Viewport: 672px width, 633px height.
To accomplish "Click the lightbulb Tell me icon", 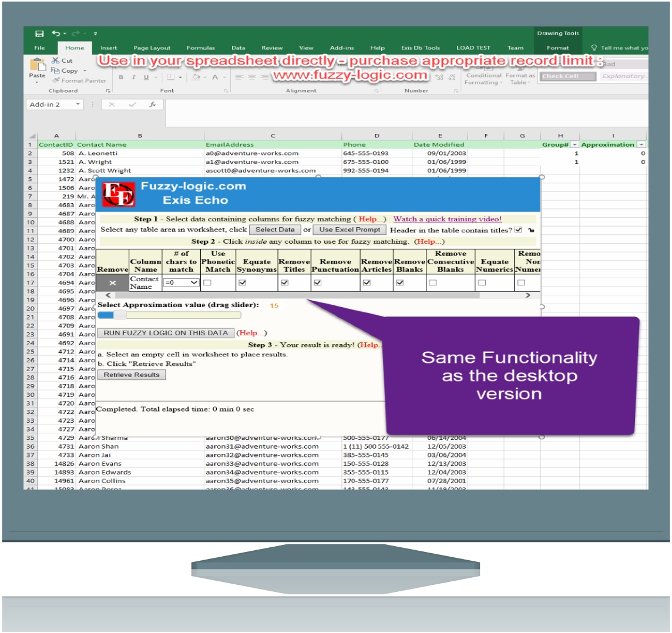I will click(594, 48).
